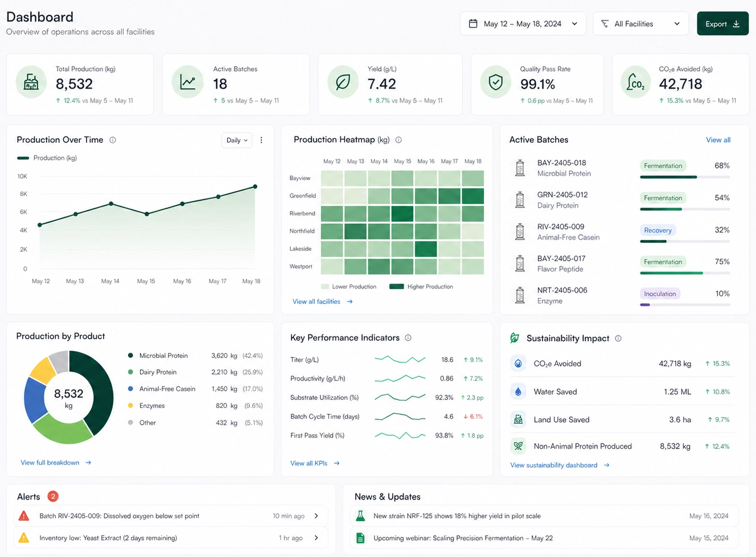Click the Dairy Protein legend row
The image size is (756, 557).
(195, 372)
